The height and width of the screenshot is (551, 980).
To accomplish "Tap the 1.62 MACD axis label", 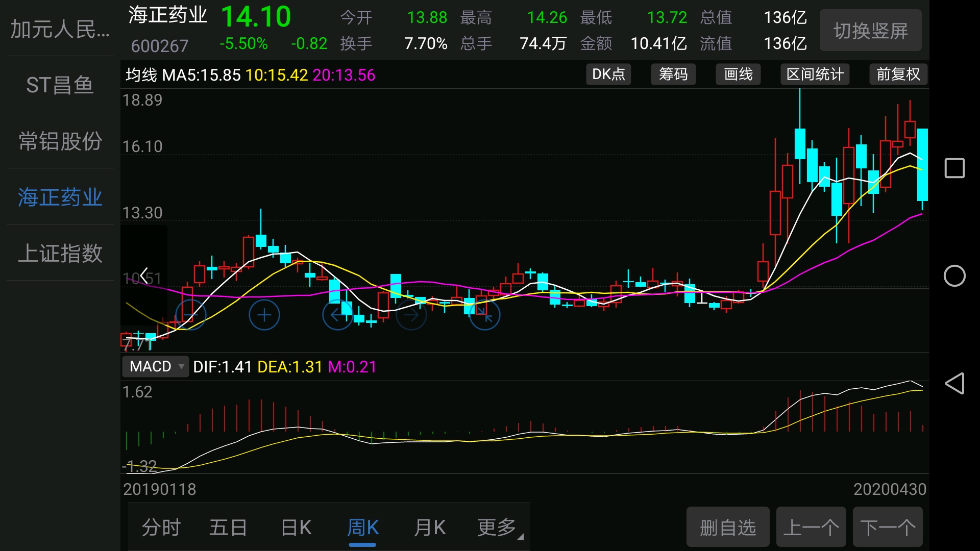I will 137,392.
